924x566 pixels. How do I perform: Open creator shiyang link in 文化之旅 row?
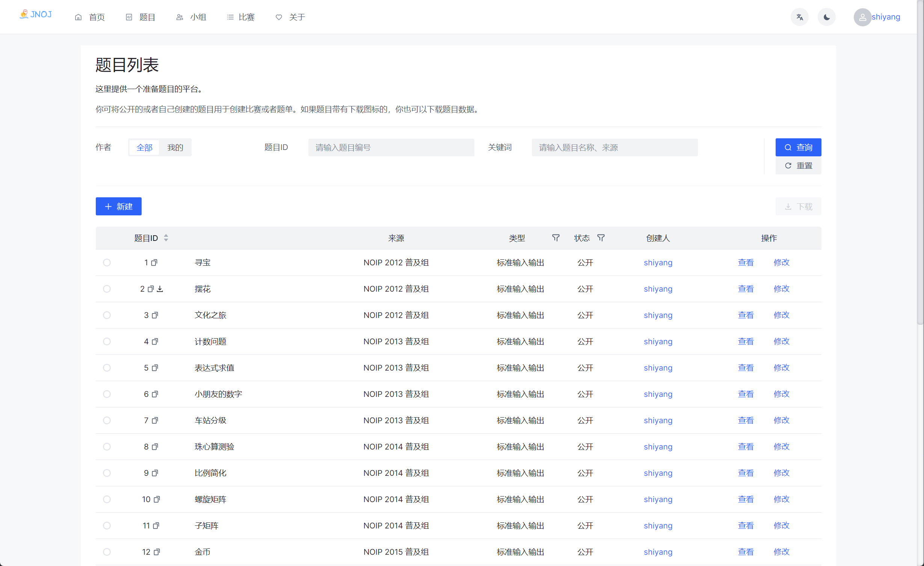click(658, 315)
